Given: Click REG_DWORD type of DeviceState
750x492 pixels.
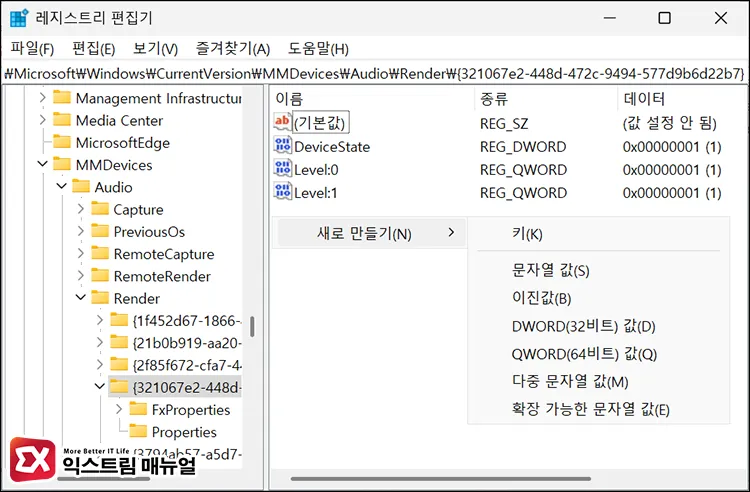Looking at the screenshot, I should click(x=523, y=147).
